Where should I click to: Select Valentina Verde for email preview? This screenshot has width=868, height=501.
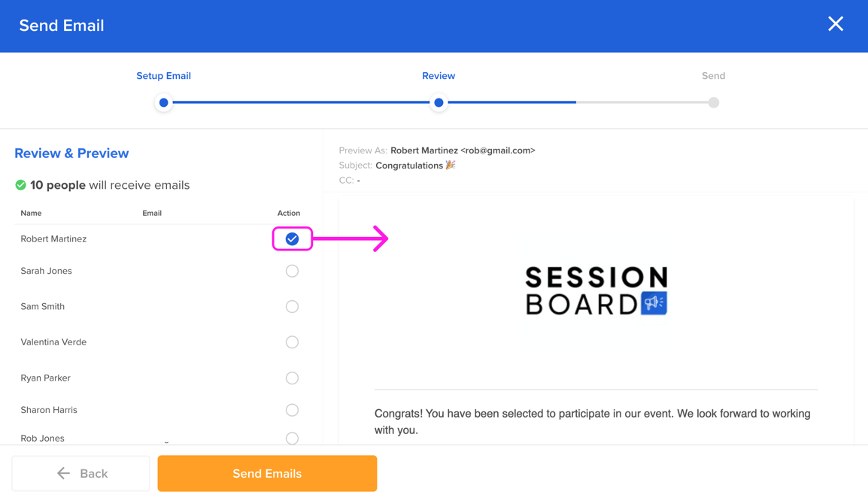click(292, 342)
